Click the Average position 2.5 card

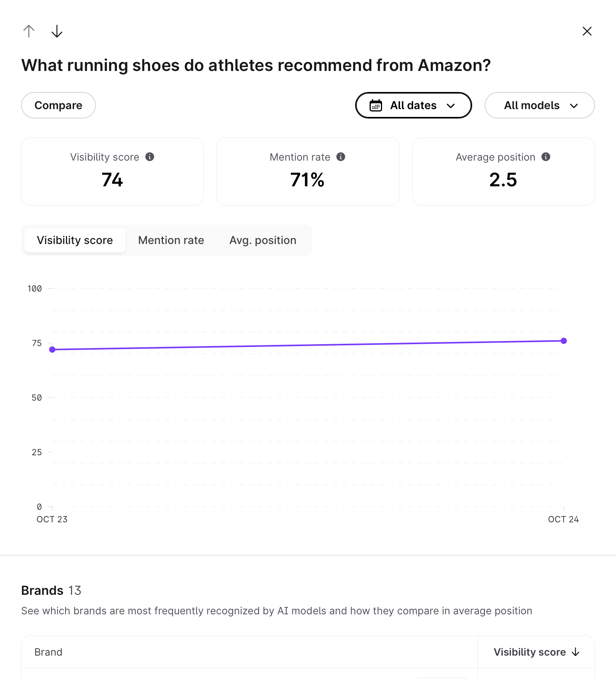pos(503,172)
